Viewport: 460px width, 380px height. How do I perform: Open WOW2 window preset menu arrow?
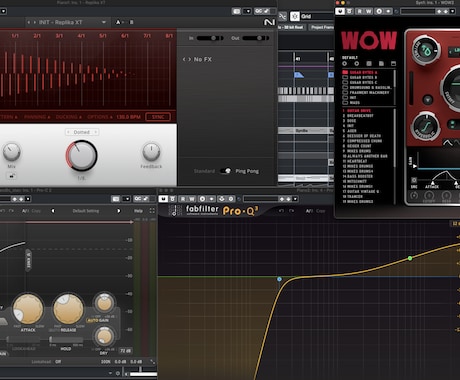click(452, 11)
